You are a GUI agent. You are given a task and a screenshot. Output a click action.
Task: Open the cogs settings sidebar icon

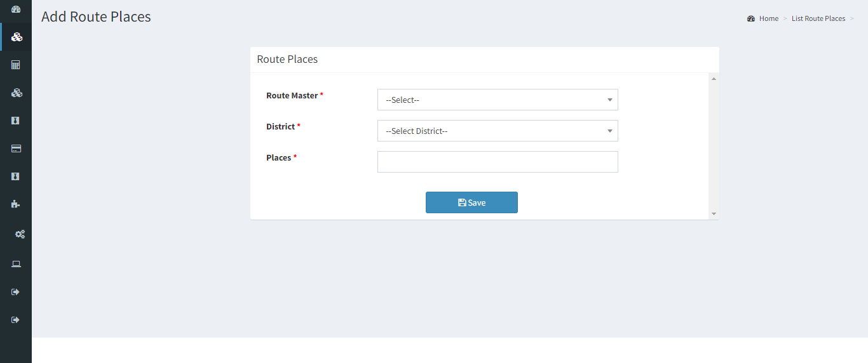coord(20,234)
